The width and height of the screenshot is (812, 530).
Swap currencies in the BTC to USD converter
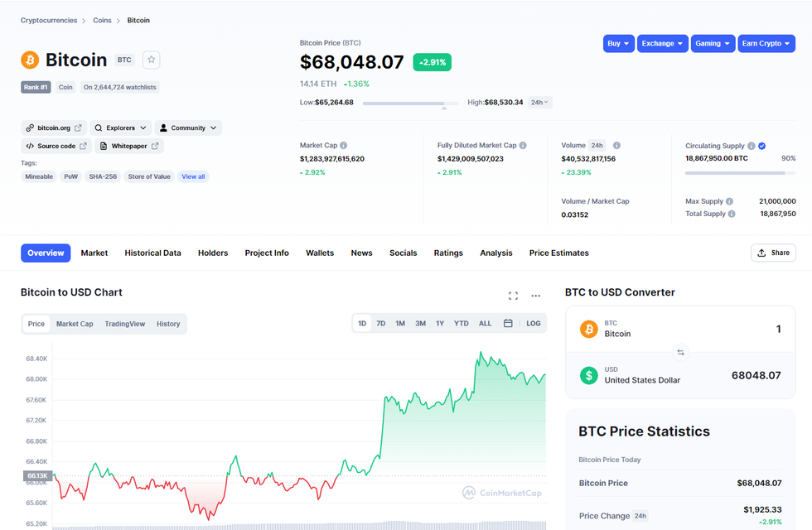(680, 352)
